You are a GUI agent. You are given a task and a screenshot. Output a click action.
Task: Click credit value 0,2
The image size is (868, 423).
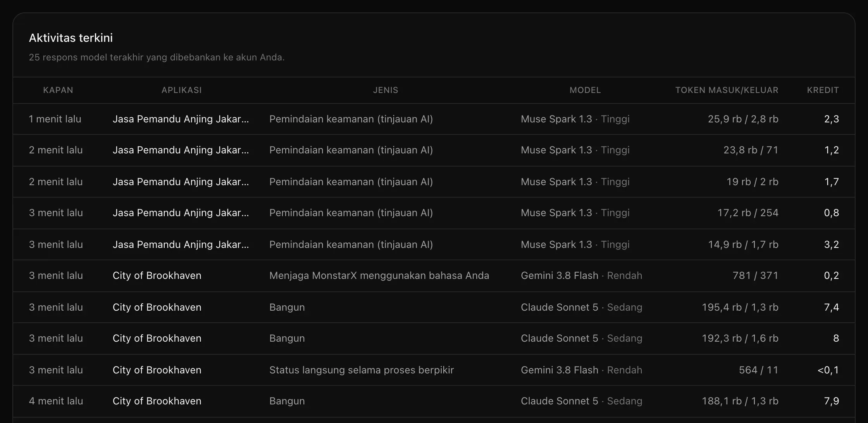(832, 275)
